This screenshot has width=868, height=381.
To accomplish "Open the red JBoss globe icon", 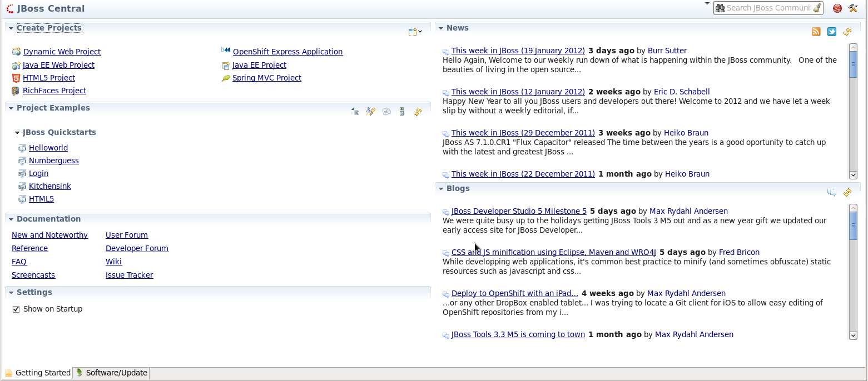I will [x=837, y=8].
